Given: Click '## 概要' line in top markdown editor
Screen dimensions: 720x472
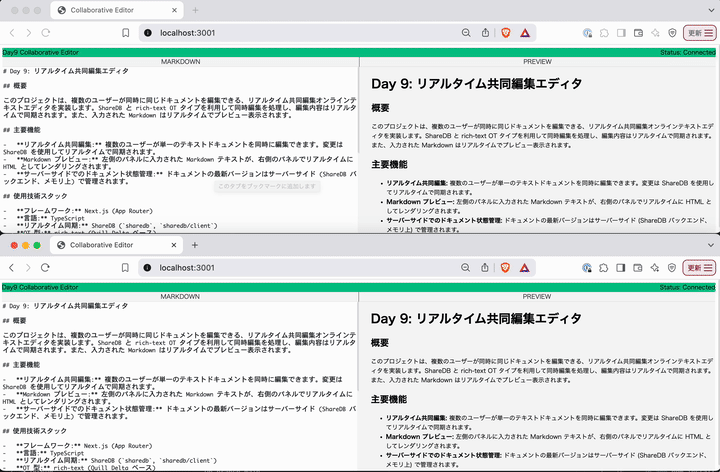Looking at the screenshot, I should point(15,86).
